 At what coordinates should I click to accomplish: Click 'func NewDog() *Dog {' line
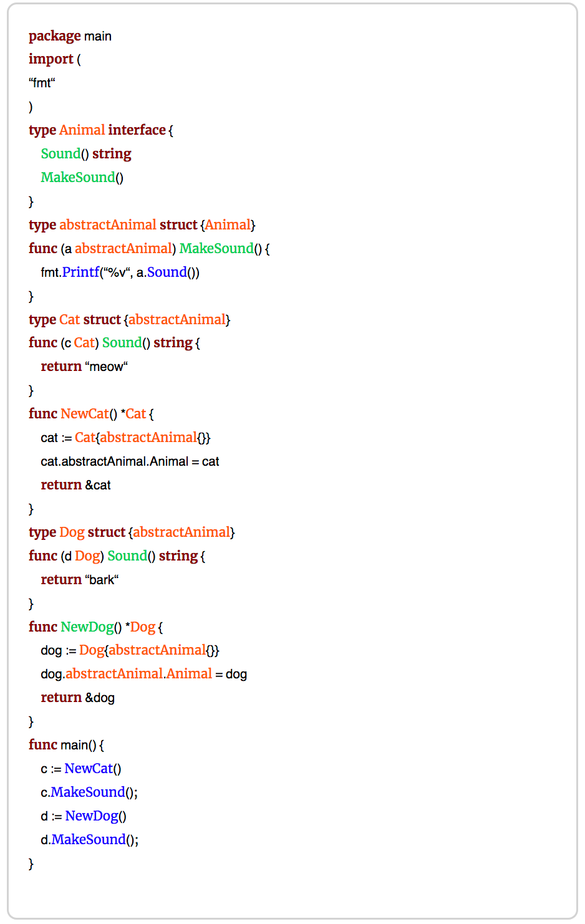[x=96, y=627]
